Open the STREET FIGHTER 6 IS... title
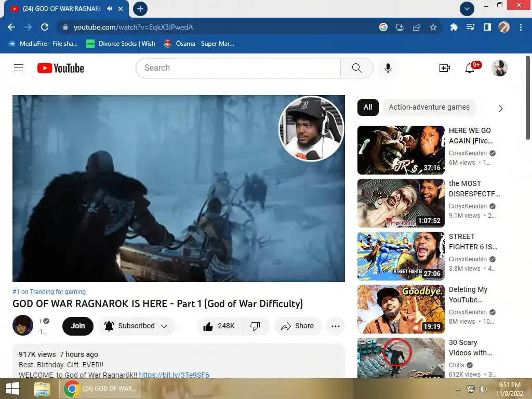Screen dimensions: 532x399 point(473,242)
